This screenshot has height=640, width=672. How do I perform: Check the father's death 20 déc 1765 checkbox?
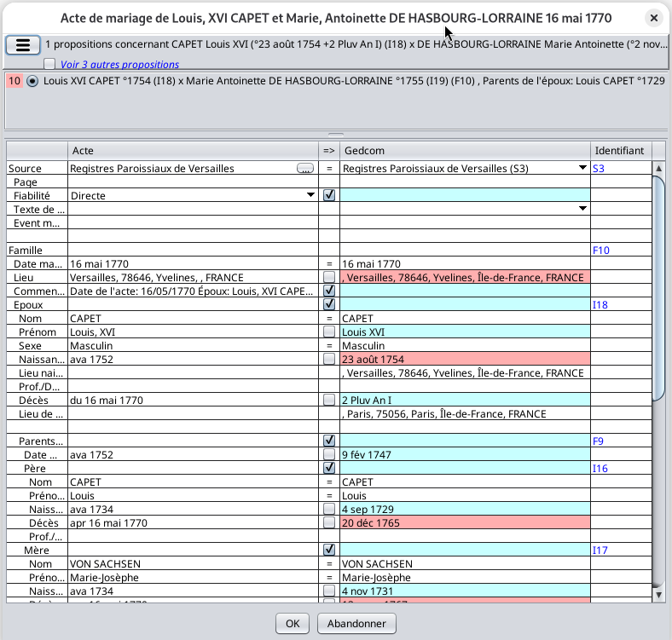click(x=329, y=523)
